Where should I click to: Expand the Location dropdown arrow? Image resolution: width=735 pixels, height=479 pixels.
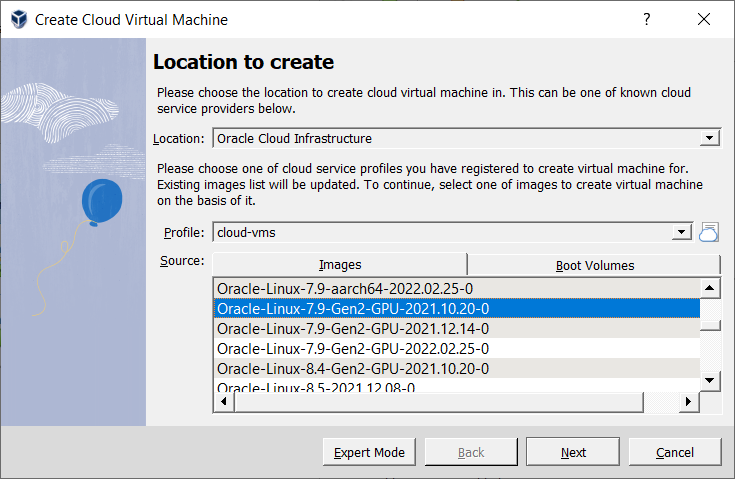click(709, 138)
